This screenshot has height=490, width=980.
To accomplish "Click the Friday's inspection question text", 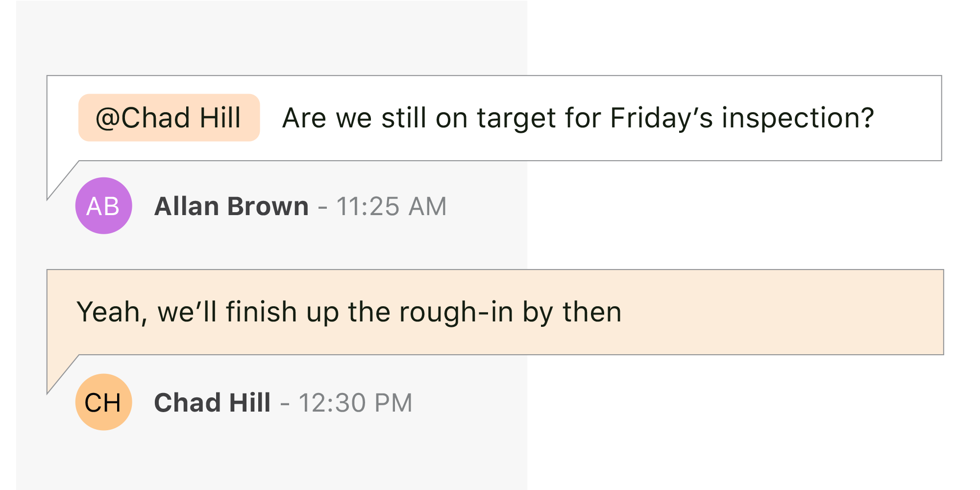I will pyautogui.click(x=578, y=118).
